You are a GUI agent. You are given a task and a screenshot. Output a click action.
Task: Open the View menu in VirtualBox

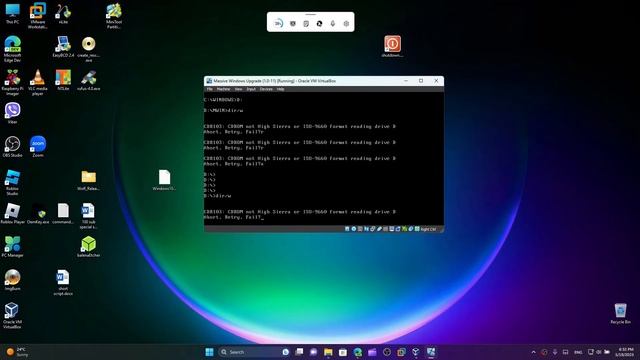pyautogui.click(x=238, y=89)
